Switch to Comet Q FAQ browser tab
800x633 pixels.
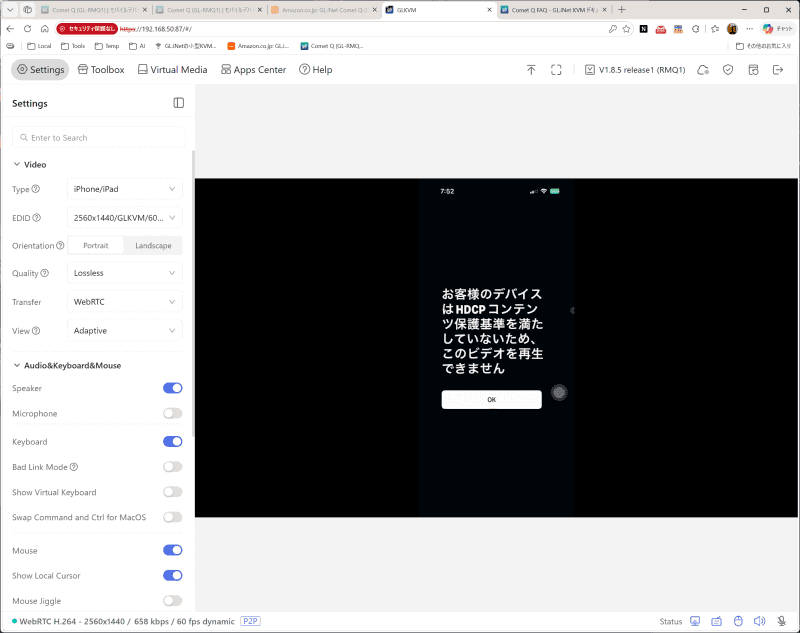[x=554, y=10]
